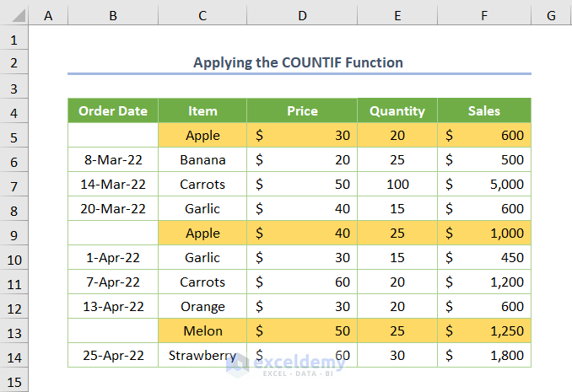This screenshot has width=572, height=392.
Task: Select the '25-Apr-22' date cell
Action: (x=113, y=355)
